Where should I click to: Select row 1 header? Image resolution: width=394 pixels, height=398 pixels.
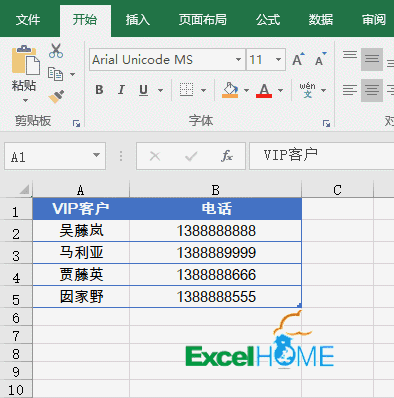coord(16,209)
